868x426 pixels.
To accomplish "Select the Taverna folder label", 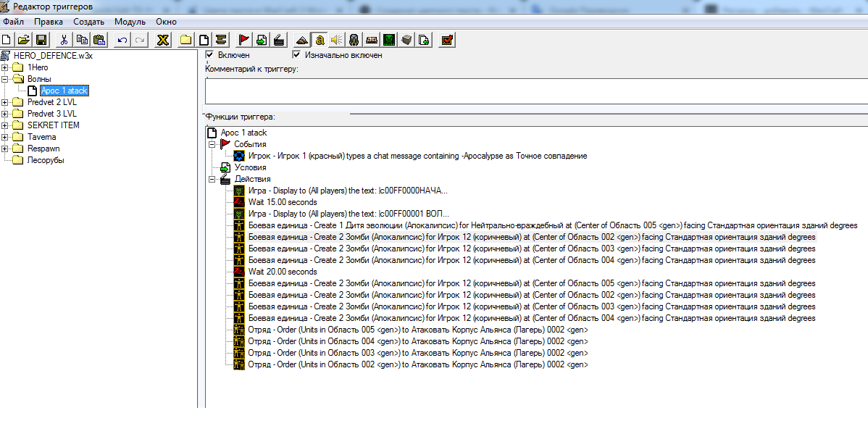I will click(x=41, y=137).
